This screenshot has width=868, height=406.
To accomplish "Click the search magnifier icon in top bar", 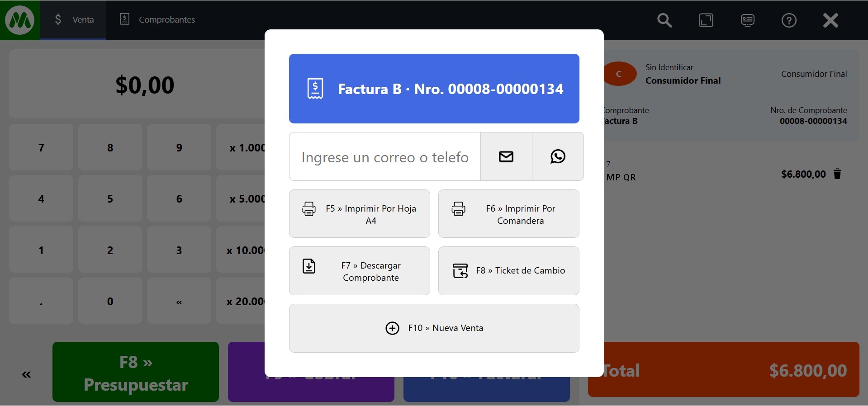I will pyautogui.click(x=664, y=20).
